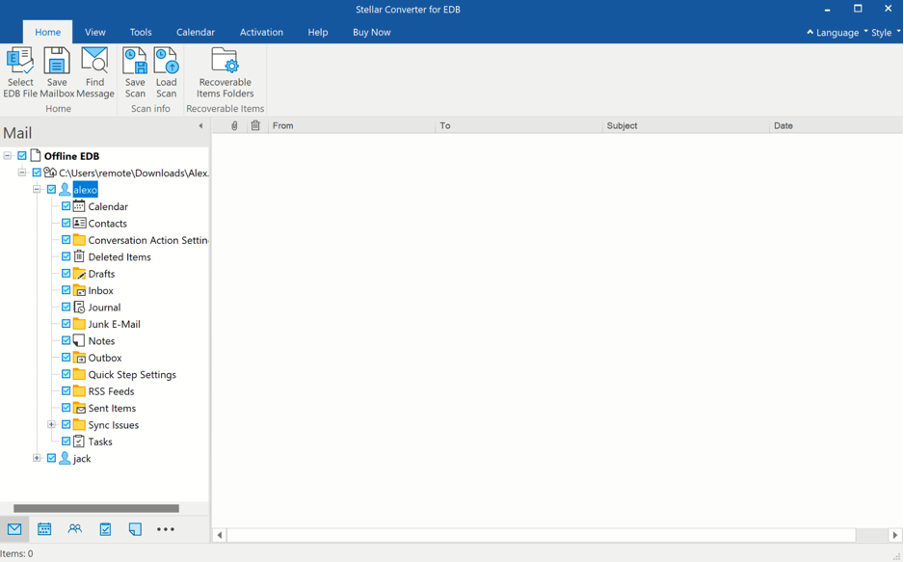Toggle the jack mailbox checkbox
The height and width of the screenshot is (562, 904).
pyautogui.click(x=51, y=458)
